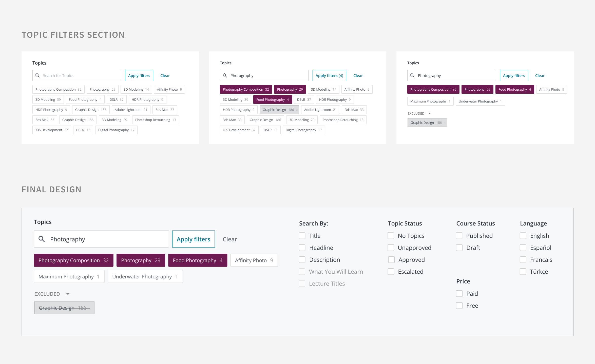Click the large Apply filters button in Final Design
The width and height of the screenshot is (595, 364).
tap(194, 239)
